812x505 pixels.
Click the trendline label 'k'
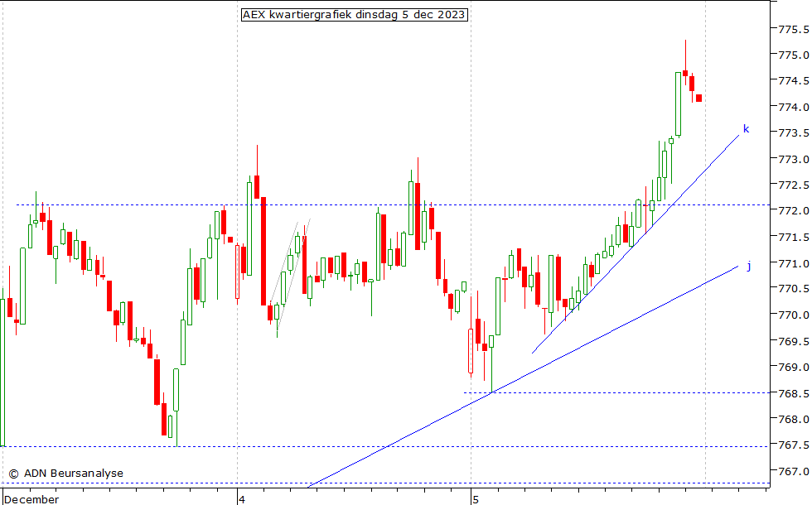[747, 129]
